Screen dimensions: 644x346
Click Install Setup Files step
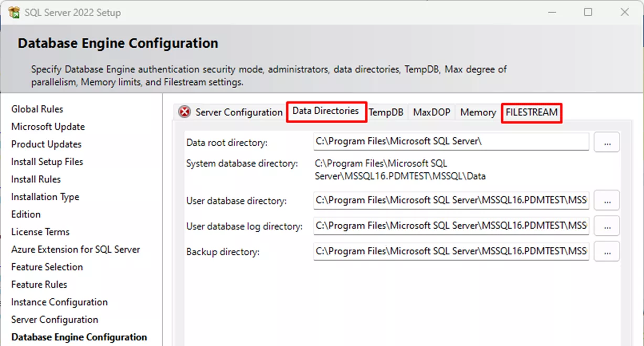click(x=47, y=161)
